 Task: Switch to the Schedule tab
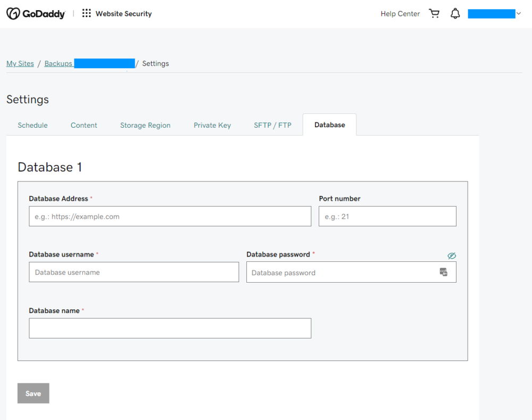click(x=32, y=125)
